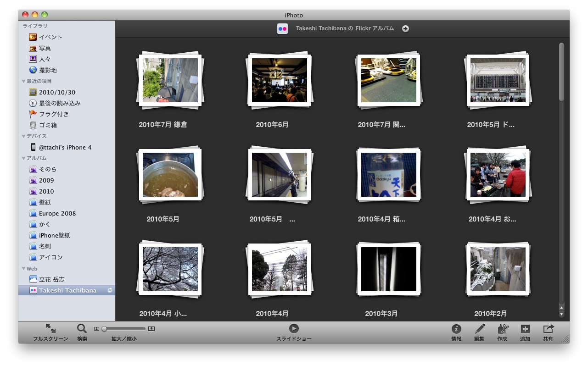
Task: Collapse the Web section in sidebar
Action: [24, 269]
